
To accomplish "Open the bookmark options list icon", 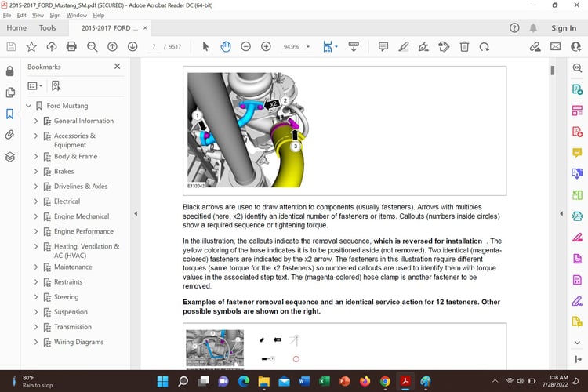I will 34,86.
